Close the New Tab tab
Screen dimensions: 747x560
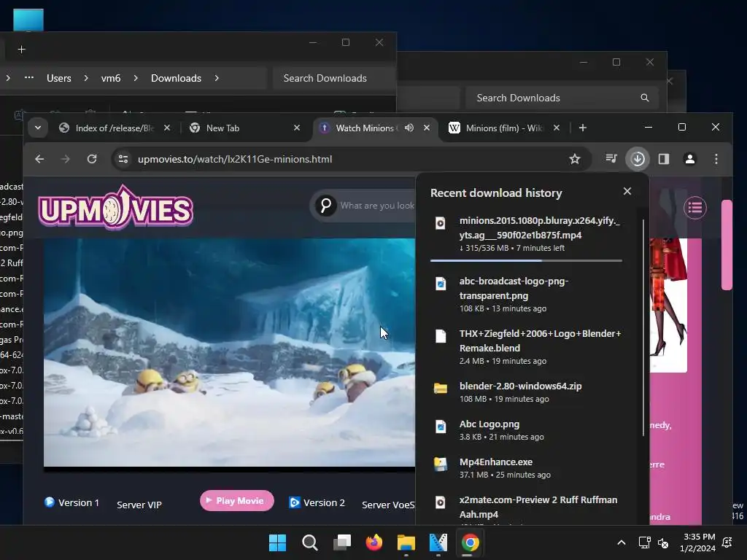(x=297, y=128)
